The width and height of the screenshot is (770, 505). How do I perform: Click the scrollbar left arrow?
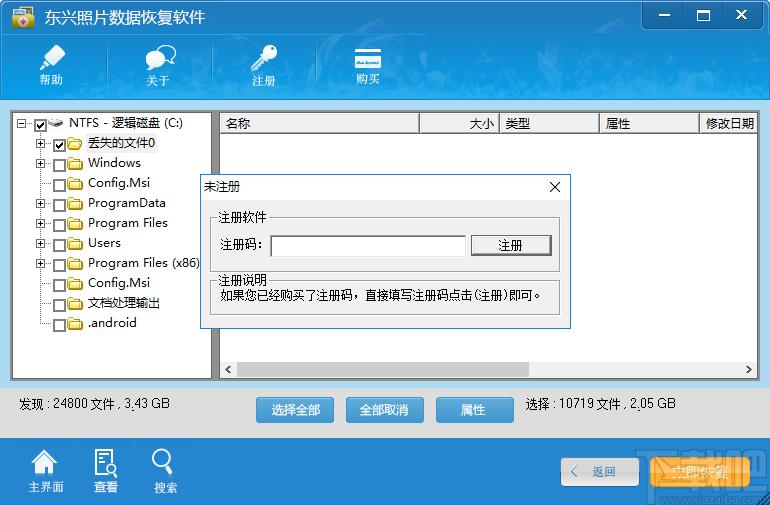pyautogui.click(x=228, y=369)
